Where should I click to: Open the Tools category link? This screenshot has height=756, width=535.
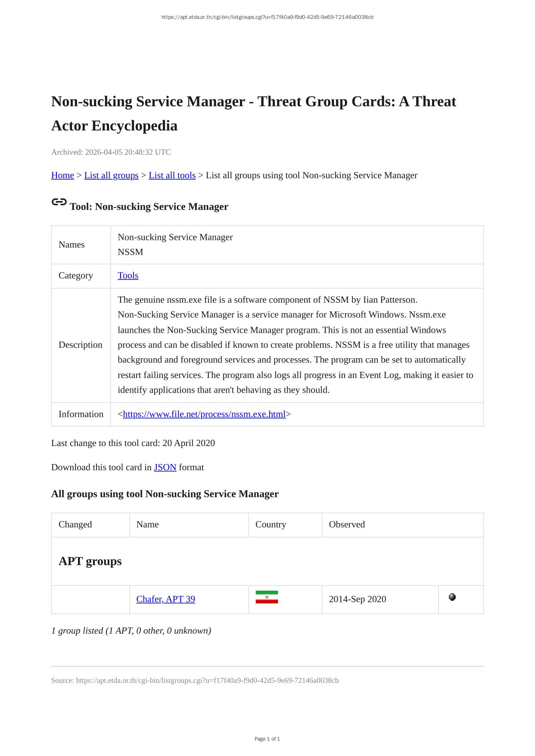pyautogui.click(x=128, y=276)
